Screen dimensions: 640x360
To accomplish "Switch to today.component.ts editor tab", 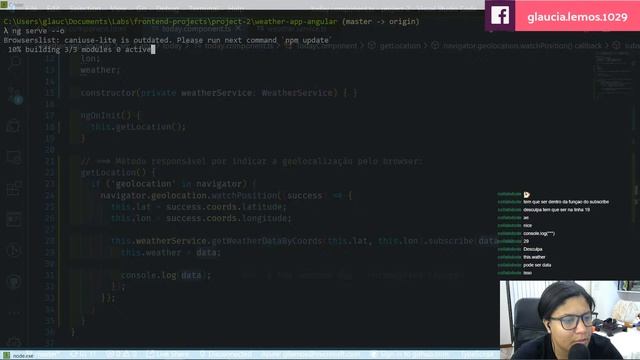I will pos(196,29).
